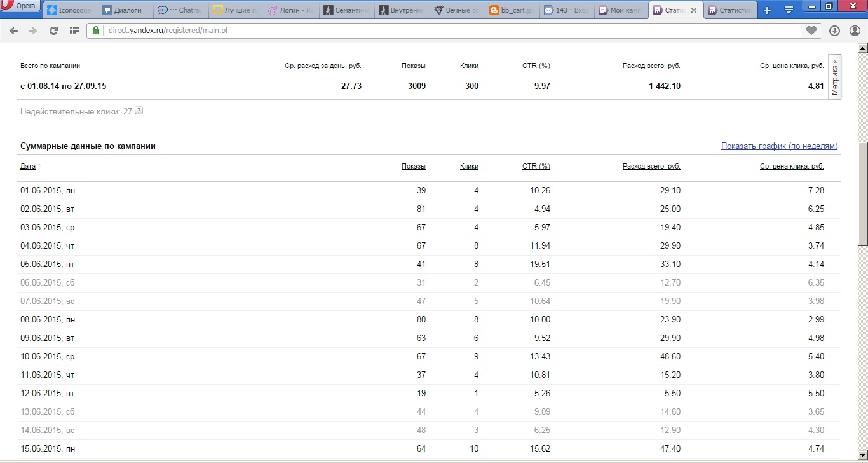
Task: Select the date row 05.06.2015, пт
Action: click(429, 265)
